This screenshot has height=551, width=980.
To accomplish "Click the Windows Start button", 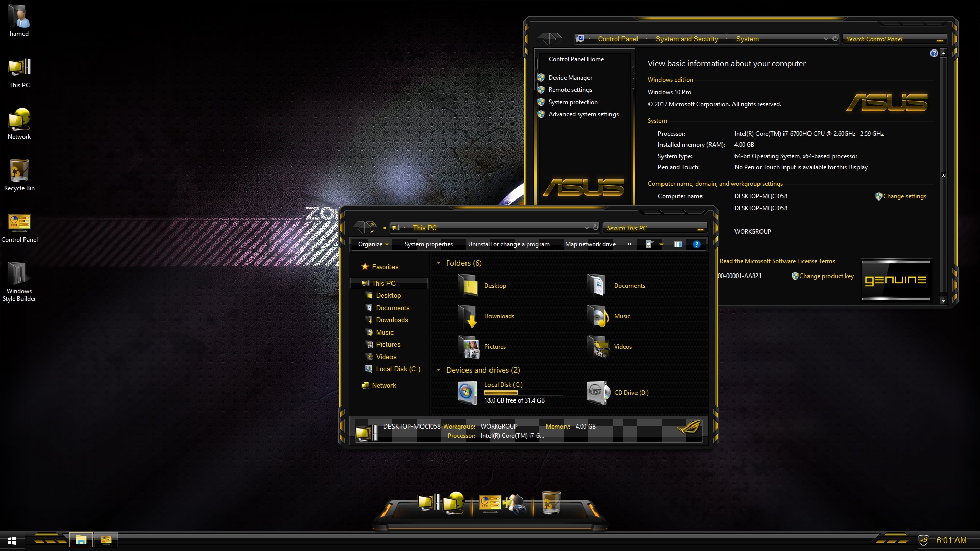I will pos(12,540).
